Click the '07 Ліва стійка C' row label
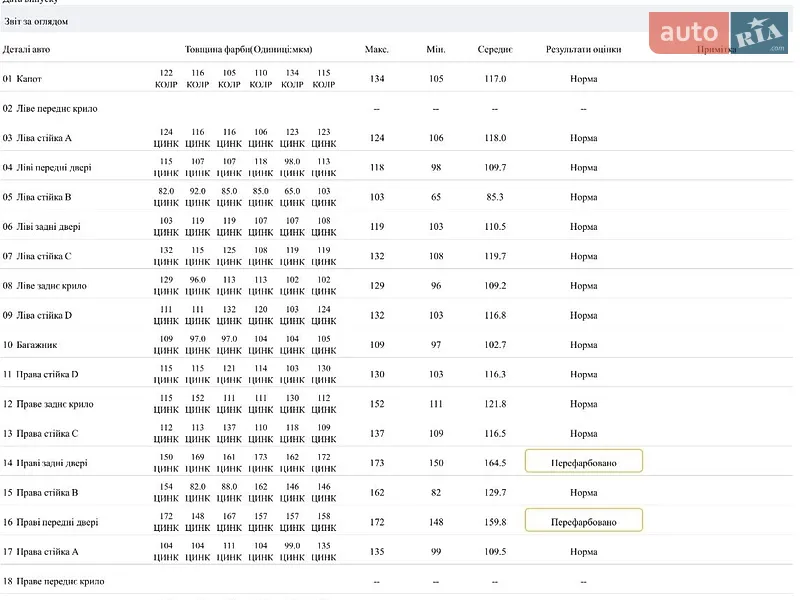Viewport: 800px width, 600px height. click(37, 256)
